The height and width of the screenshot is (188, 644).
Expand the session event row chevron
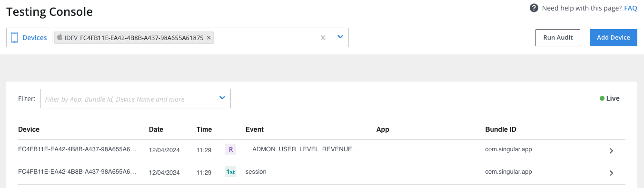pos(612,173)
